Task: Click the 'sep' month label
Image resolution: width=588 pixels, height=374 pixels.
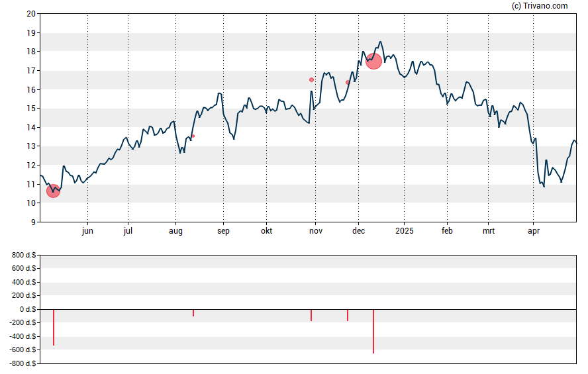Action: point(223,231)
